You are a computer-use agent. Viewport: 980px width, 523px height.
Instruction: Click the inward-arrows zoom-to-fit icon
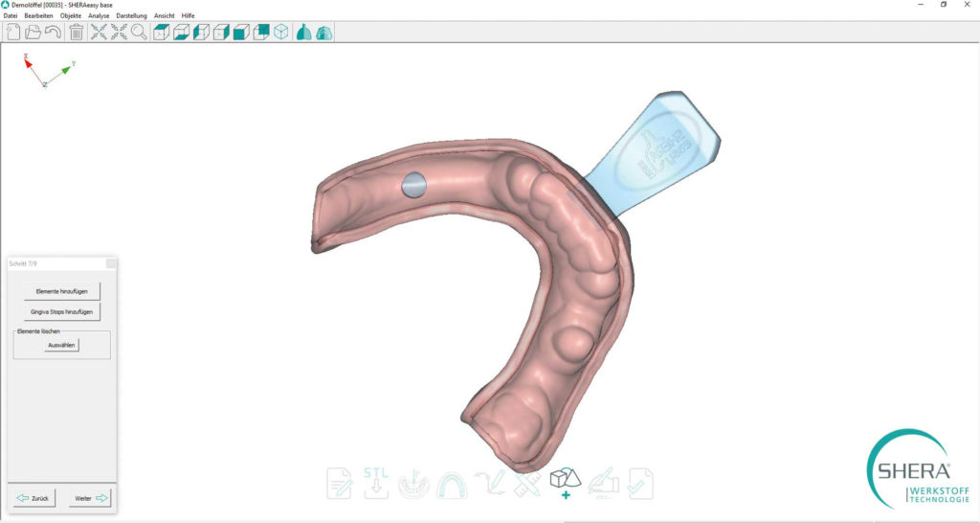click(99, 32)
